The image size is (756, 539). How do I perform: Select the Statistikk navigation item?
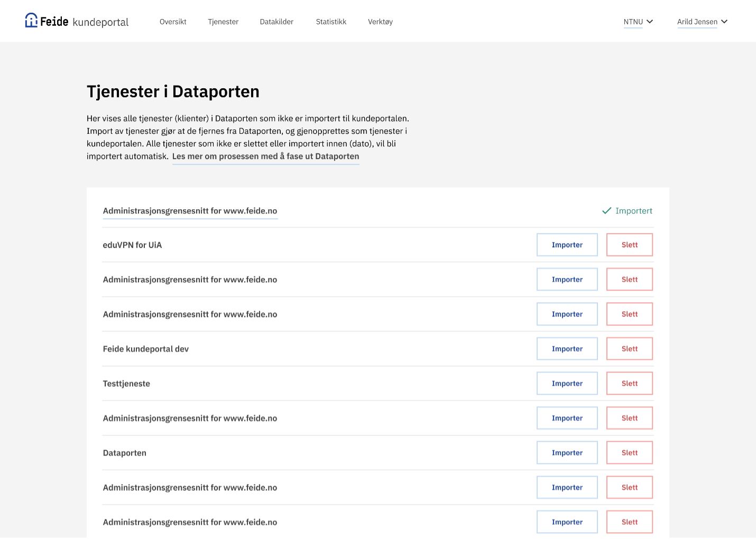coord(331,22)
